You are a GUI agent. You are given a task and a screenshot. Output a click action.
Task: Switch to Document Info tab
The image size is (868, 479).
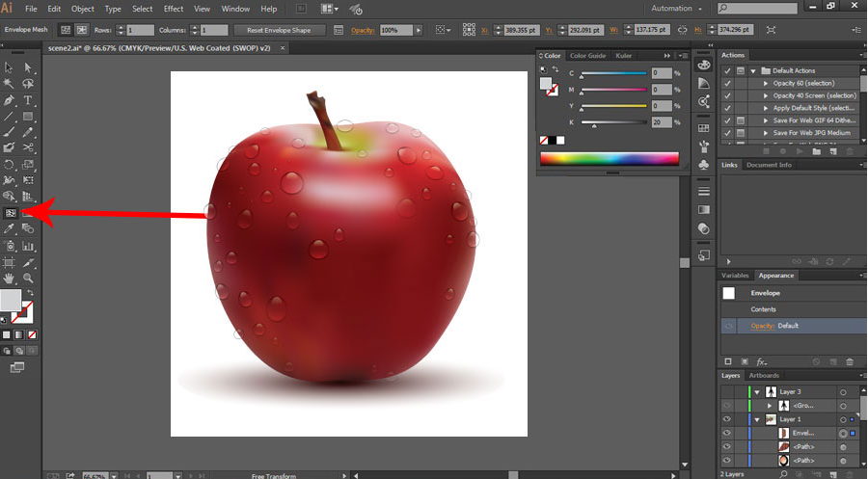tap(769, 165)
